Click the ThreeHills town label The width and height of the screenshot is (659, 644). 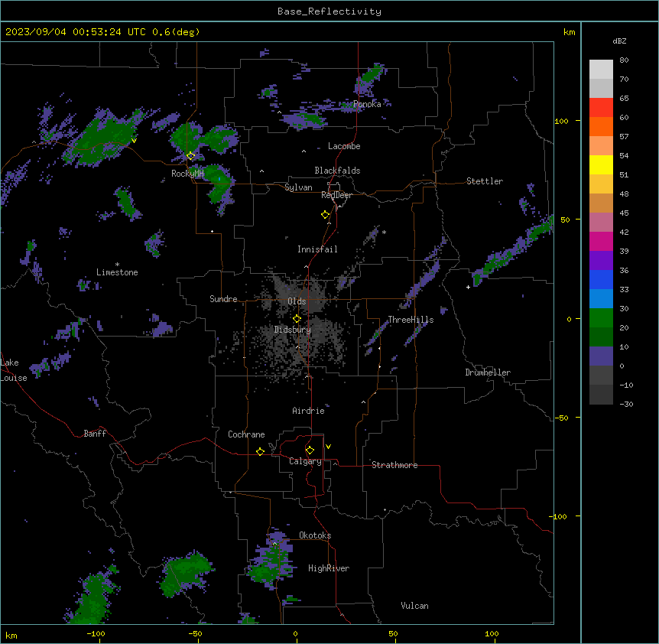tap(411, 320)
